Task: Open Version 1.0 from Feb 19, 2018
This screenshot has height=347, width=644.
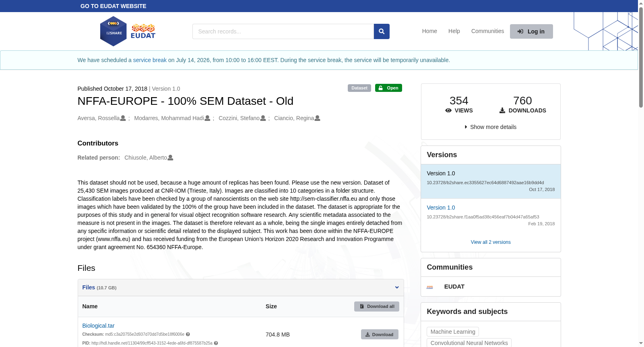Action: click(x=441, y=208)
